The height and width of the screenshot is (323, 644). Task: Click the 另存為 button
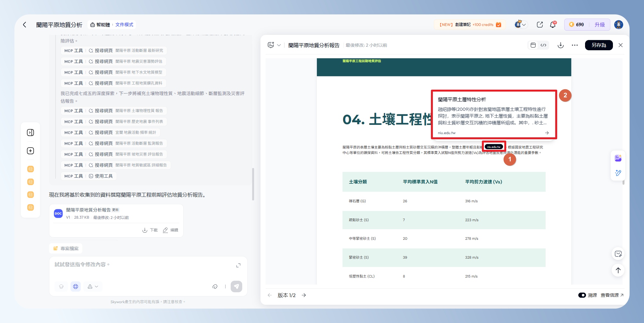tap(599, 45)
